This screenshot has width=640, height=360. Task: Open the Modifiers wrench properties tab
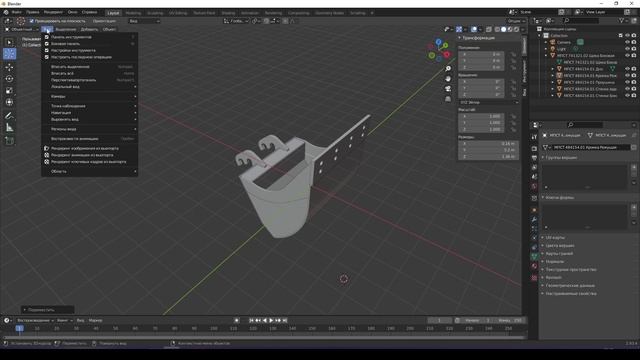pos(534,220)
